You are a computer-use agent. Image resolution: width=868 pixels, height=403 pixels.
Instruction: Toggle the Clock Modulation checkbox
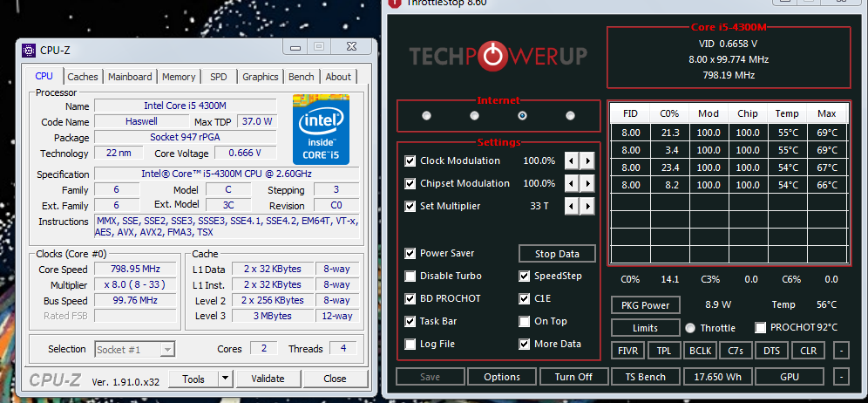click(x=410, y=161)
